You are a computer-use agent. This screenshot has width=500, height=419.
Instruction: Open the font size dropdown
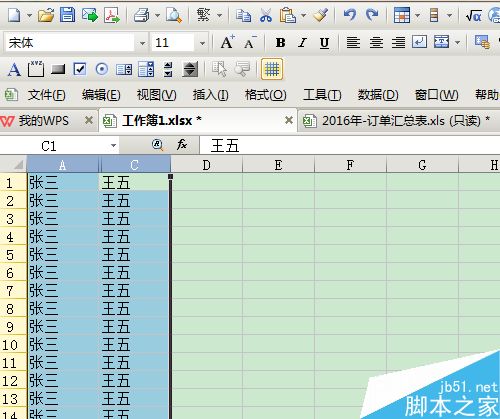[x=202, y=43]
